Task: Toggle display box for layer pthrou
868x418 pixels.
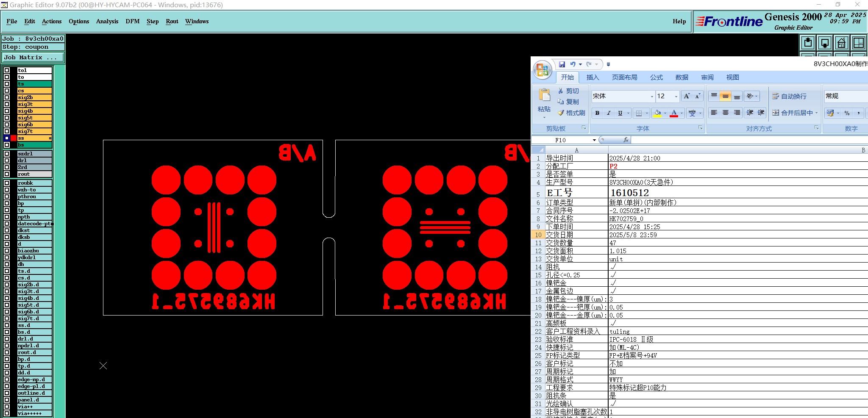Action: pyautogui.click(x=7, y=197)
